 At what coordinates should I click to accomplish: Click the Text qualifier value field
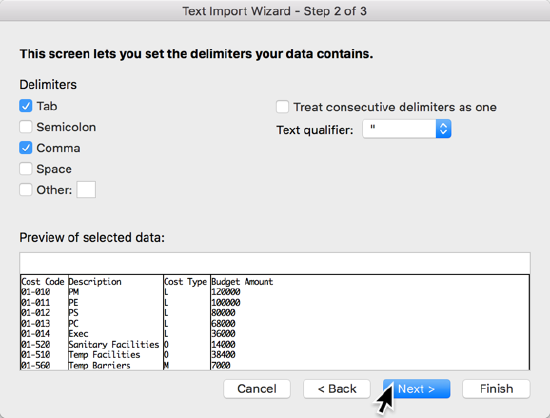click(400, 129)
